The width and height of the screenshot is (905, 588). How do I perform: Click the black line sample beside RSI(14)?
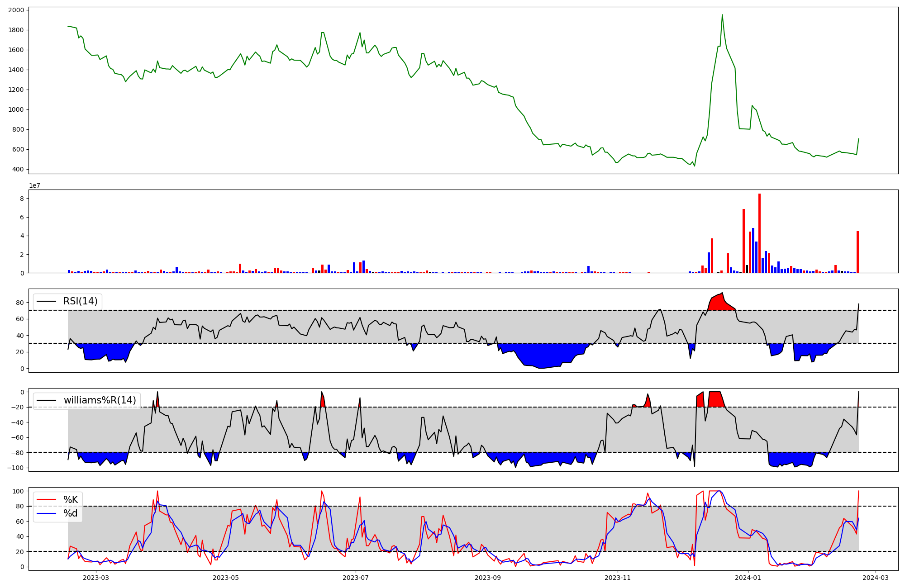pyautogui.click(x=47, y=301)
